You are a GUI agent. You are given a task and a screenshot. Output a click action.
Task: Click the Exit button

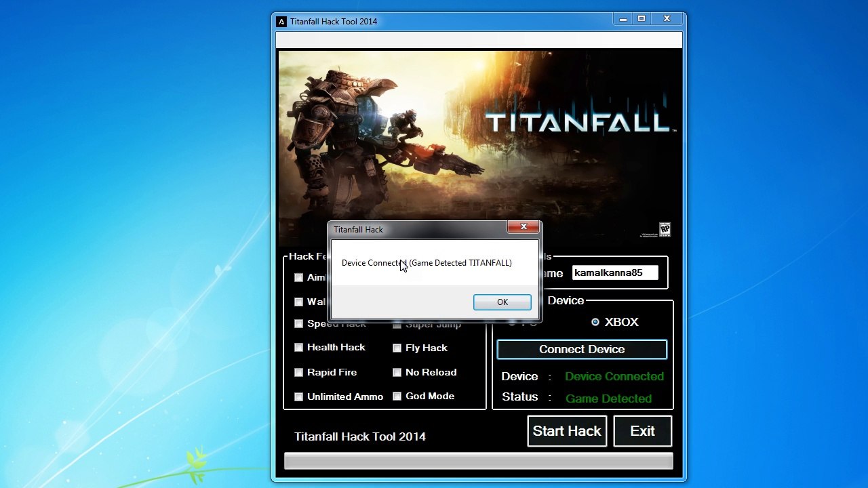click(642, 431)
